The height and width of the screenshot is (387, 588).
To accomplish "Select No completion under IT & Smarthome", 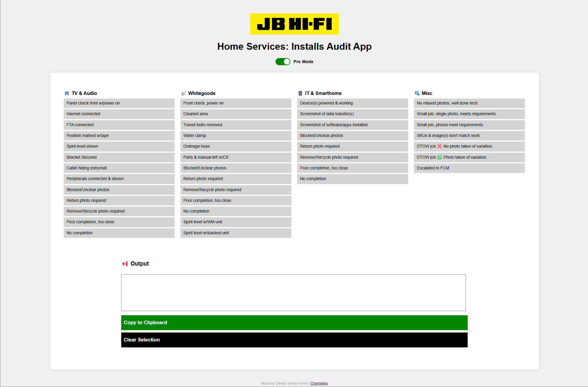I will coord(353,179).
